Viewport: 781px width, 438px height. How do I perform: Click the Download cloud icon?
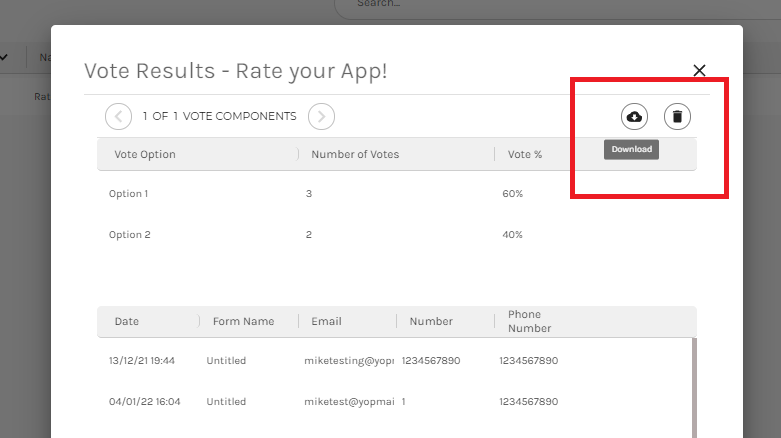coord(634,117)
